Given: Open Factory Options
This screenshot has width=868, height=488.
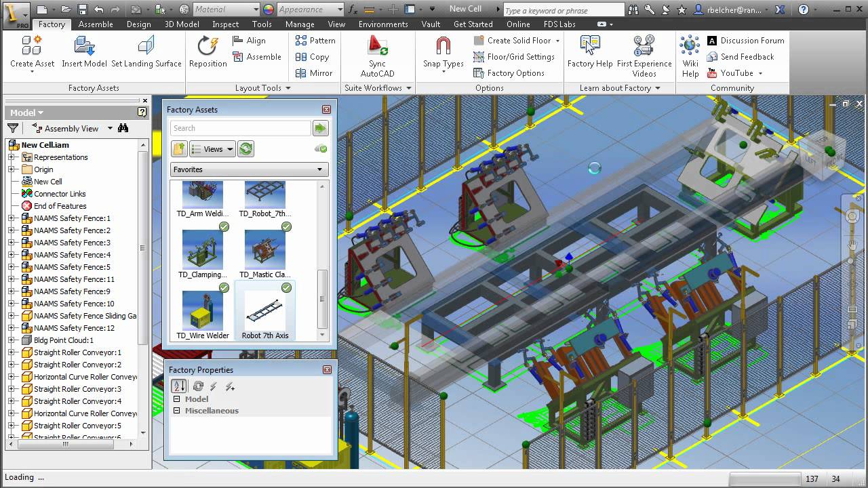Looking at the screenshot, I should [509, 73].
